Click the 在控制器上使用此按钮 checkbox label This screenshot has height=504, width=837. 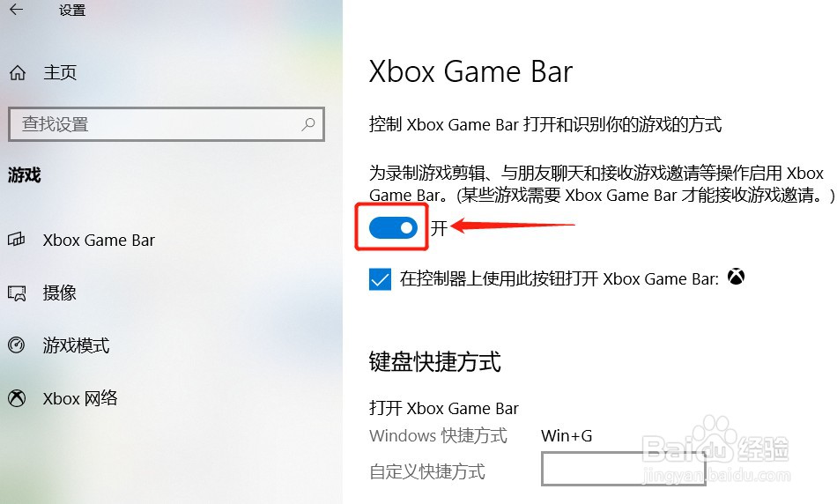559,278
